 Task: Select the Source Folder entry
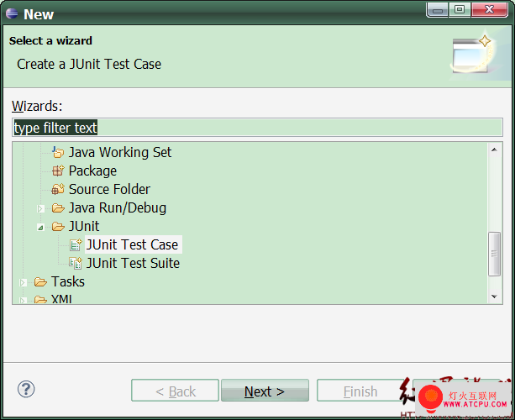[109, 189]
